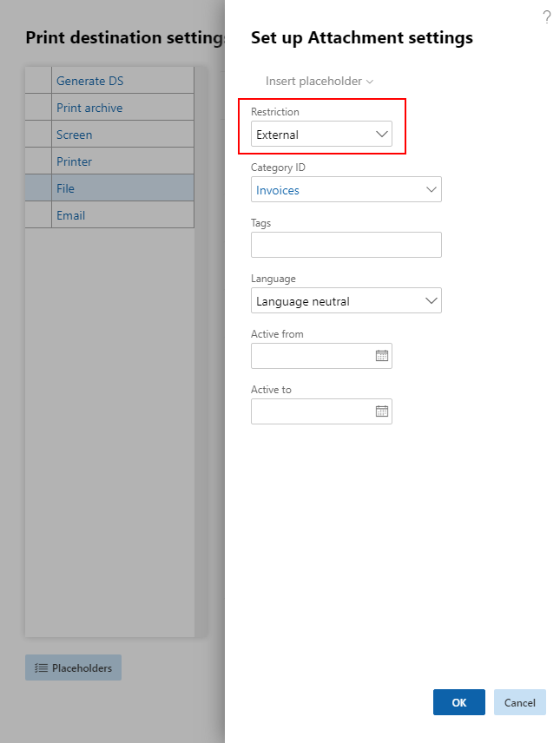Select the Email destination
This screenshot has width=560, height=743.
pos(70,215)
